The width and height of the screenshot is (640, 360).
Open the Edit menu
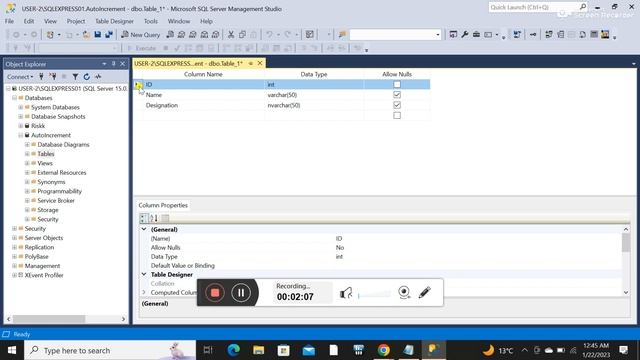pos(29,21)
